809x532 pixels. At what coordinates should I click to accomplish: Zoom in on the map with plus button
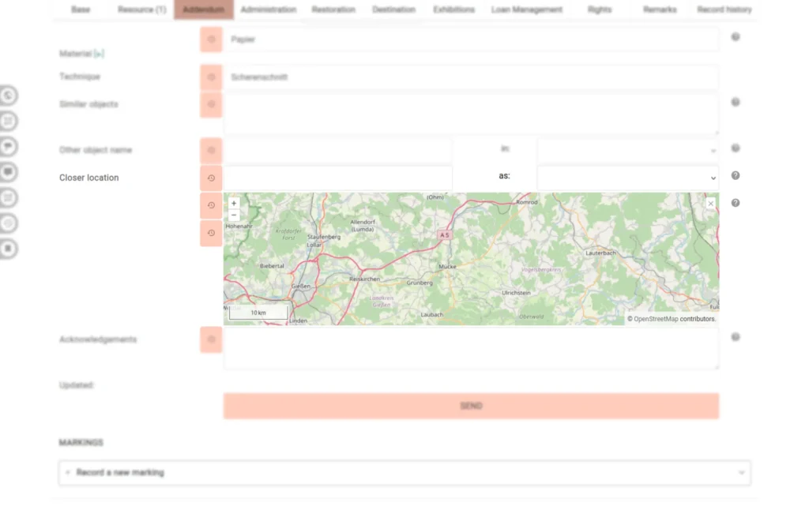(234, 203)
